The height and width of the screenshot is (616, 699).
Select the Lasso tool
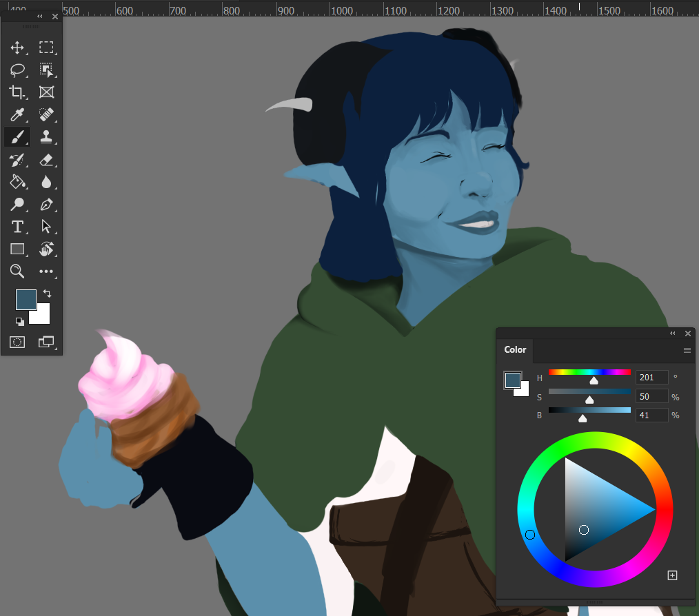(x=17, y=70)
